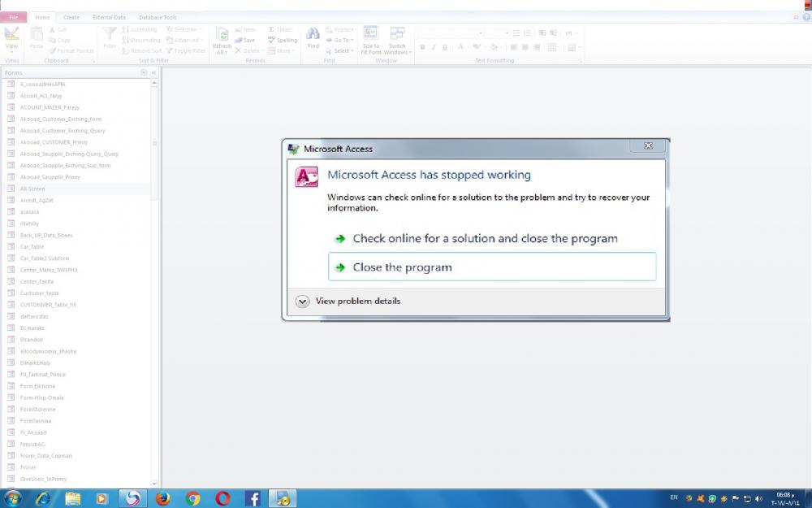Viewport: 812px width, 508px height.
Task: Select the Elsandok form in navigation pane
Action: tap(76, 340)
